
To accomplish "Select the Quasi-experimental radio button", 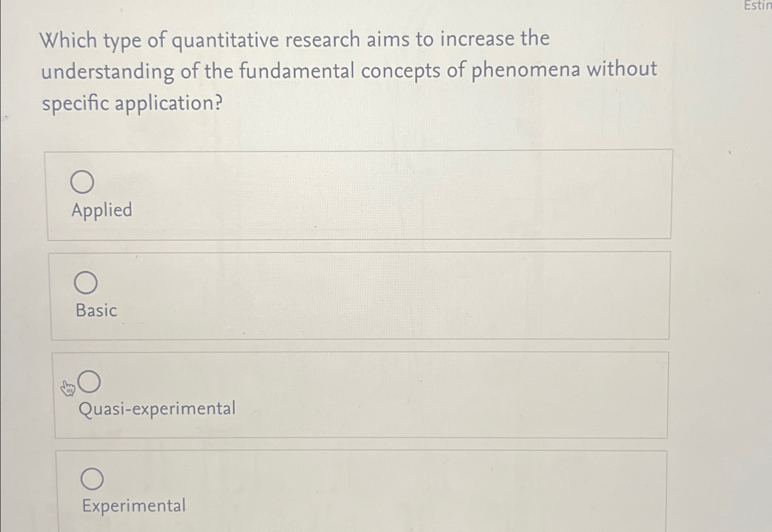I will (x=90, y=382).
